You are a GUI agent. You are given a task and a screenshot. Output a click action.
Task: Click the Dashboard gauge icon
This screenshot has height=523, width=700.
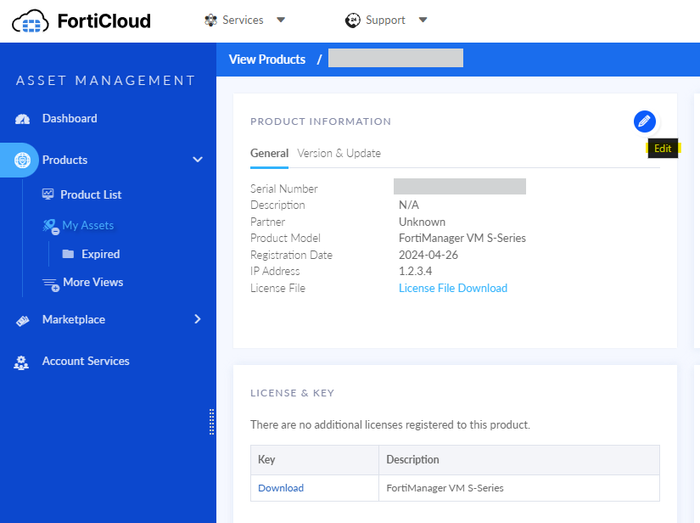point(22,119)
